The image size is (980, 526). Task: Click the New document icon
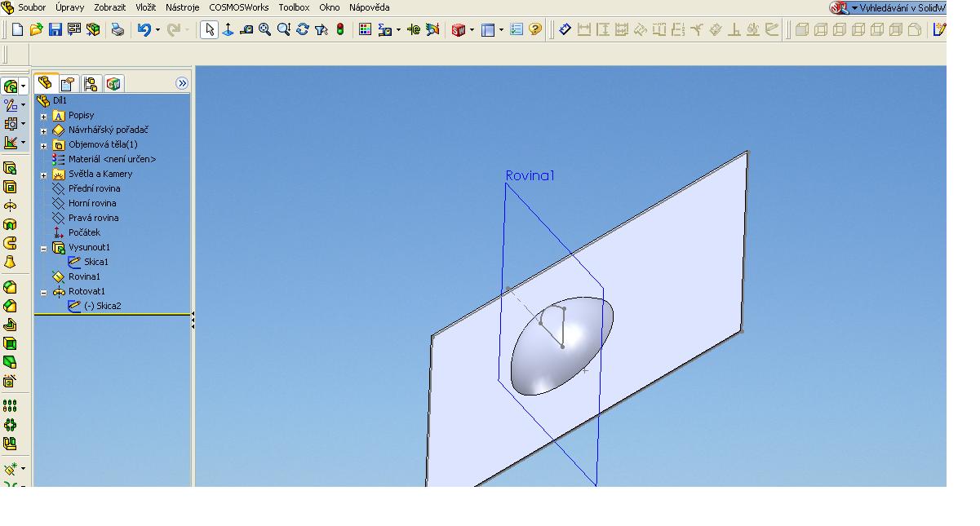click(17, 29)
